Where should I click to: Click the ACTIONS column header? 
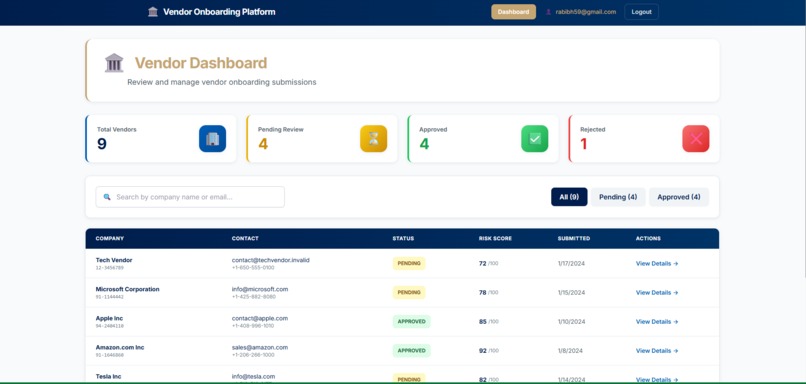(x=648, y=239)
